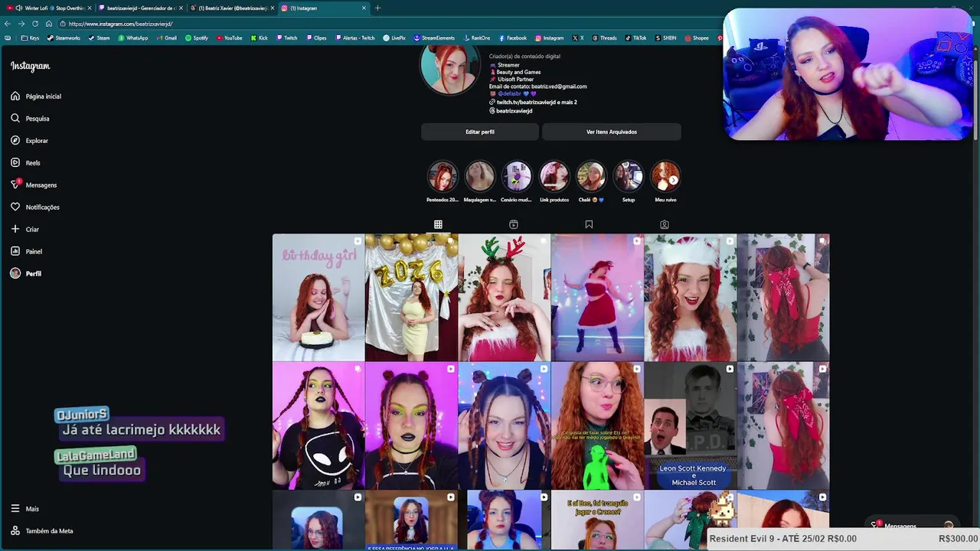The width and height of the screenshot is (980, 551).
Task: Show the Notificações panel
Action: click(35, 207)
